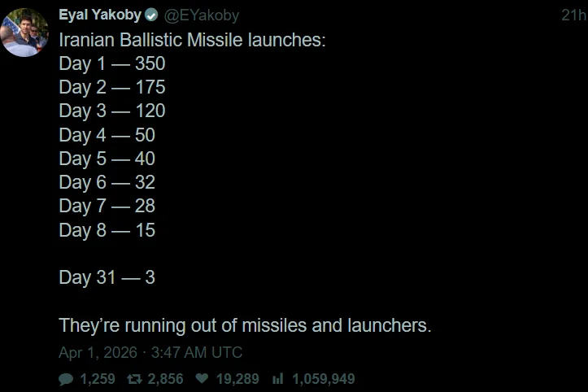The height and width of the screenshot is (392, 588).
Task: Click the 'Iranian Ballistic Missile launches:' line
Action: click(192, 40)
